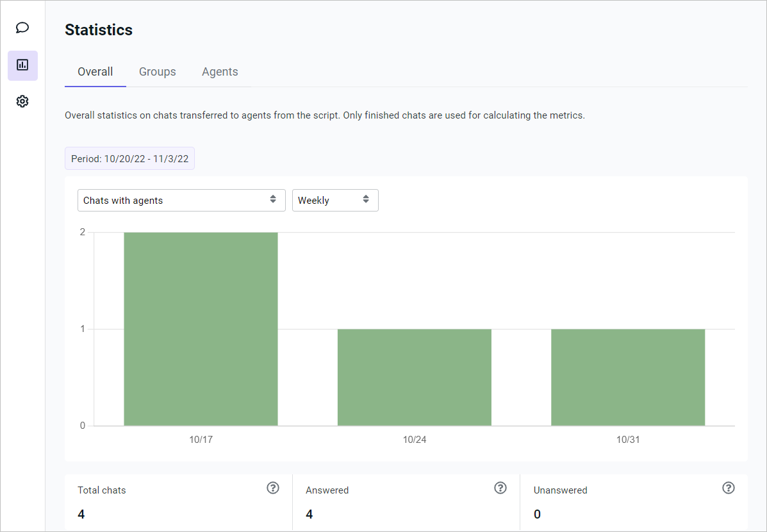The image size is (767, 532).
Task: Select the Overall tab
Action: coord(95,72)
